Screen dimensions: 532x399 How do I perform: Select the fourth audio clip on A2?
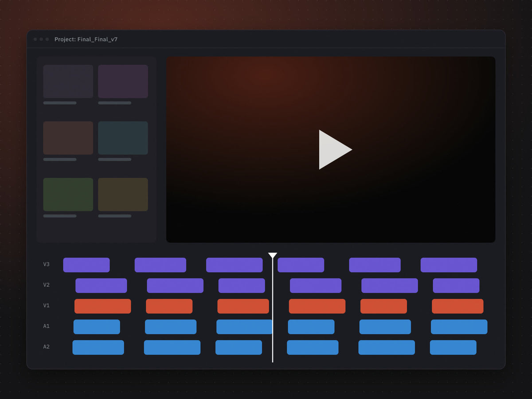click(313, 348)
